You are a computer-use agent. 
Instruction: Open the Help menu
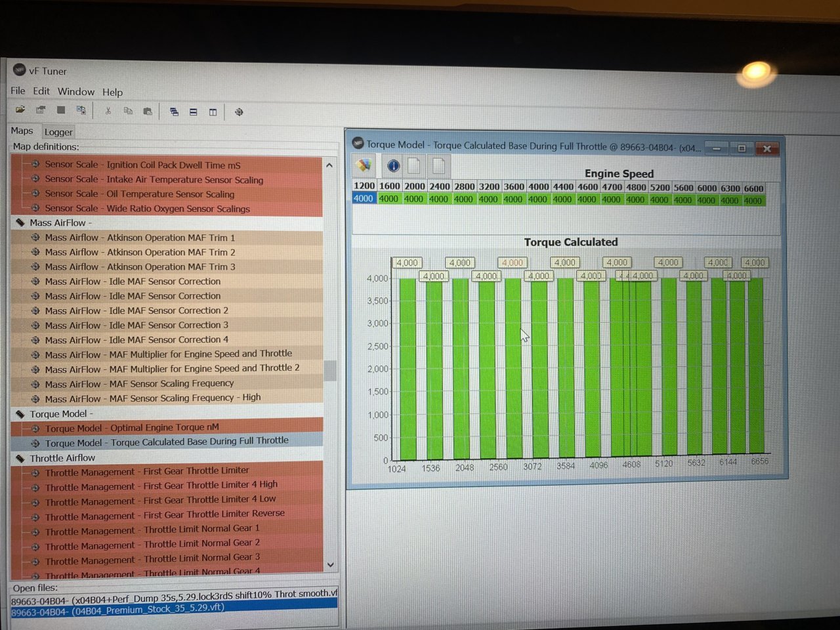click(x=112, y=92)
